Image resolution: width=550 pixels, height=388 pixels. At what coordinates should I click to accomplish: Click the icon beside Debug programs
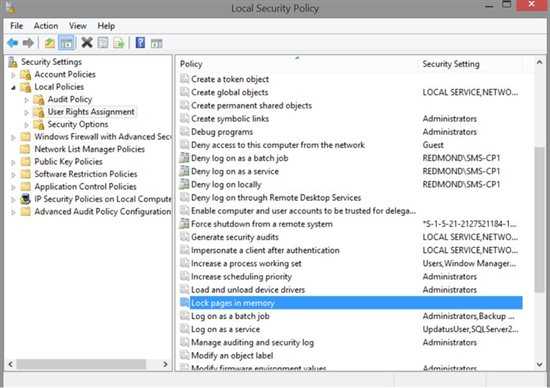(185, 132)
